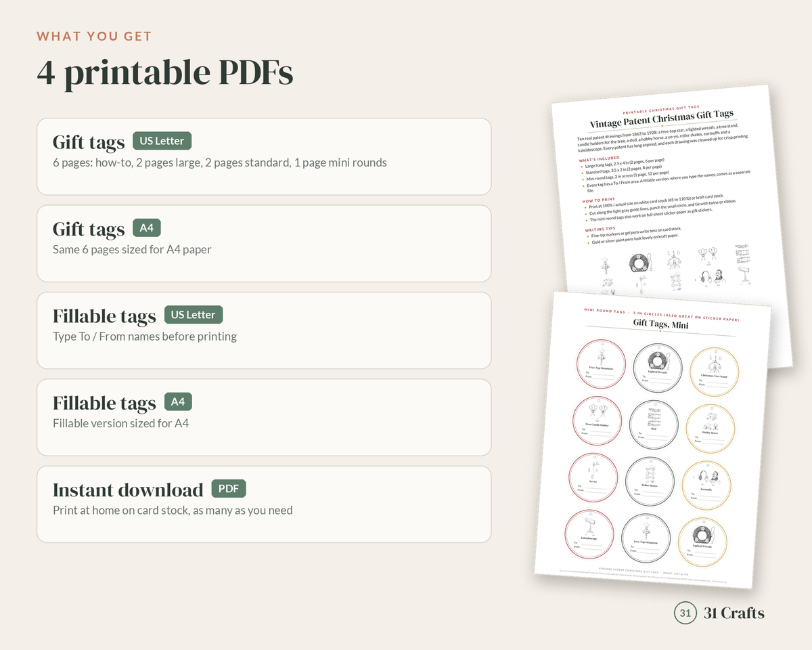Click the A4 badge beside Gift tags
Viewport: 812px width, 650px height.
(147, 227)
